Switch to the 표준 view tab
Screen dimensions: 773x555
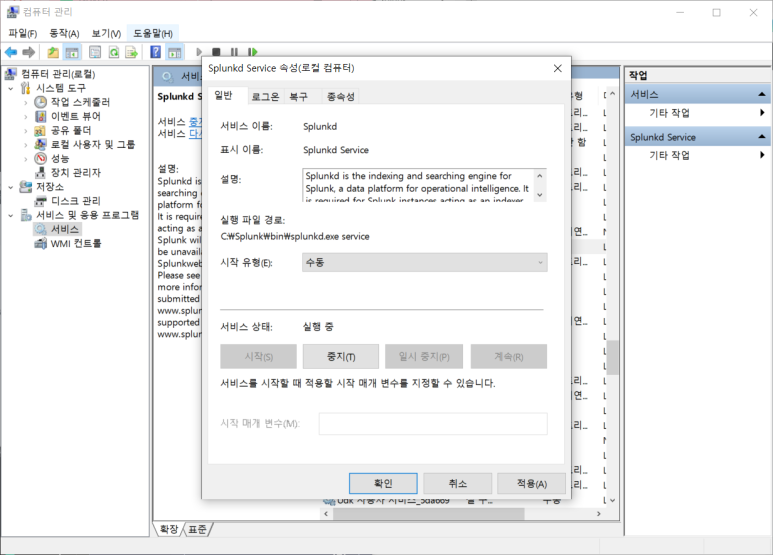(198, 529)
